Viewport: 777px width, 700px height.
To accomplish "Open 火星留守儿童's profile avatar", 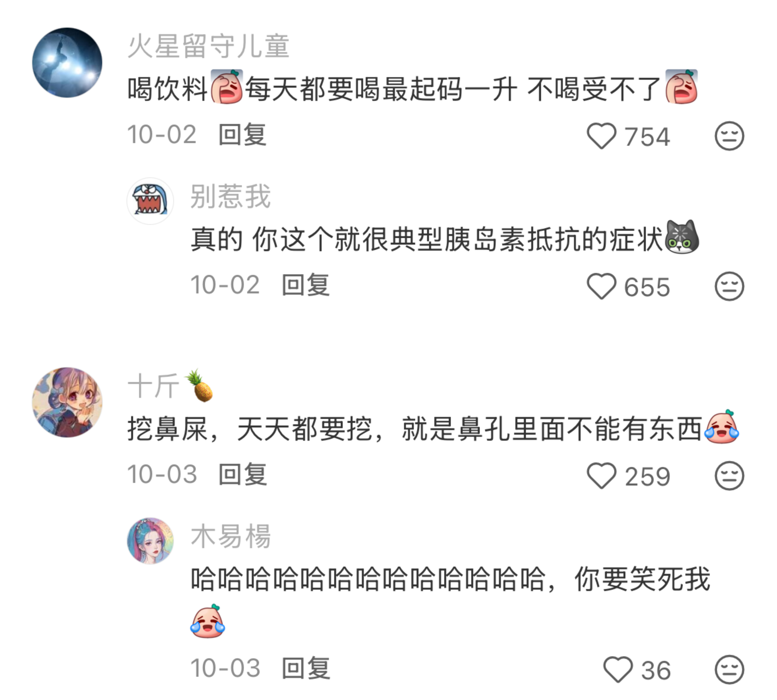I will click(x=67, y=62).
